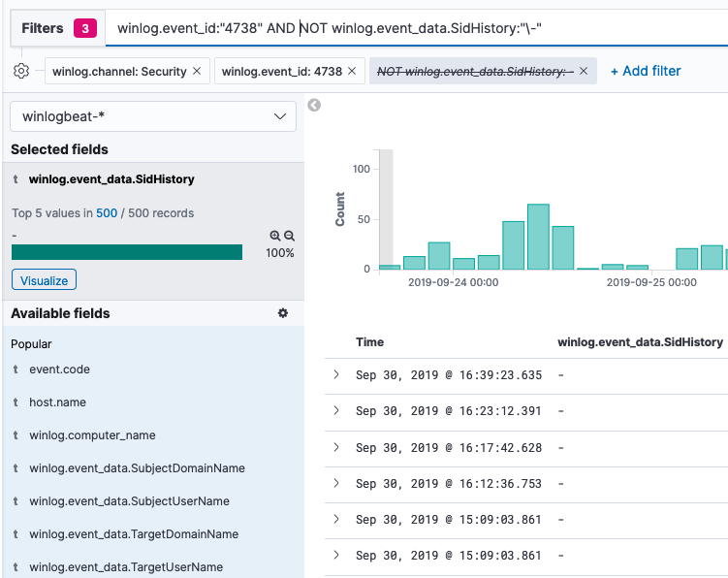
Task: Remove the winlog.channel: Security filter
Action: (197, 71)
